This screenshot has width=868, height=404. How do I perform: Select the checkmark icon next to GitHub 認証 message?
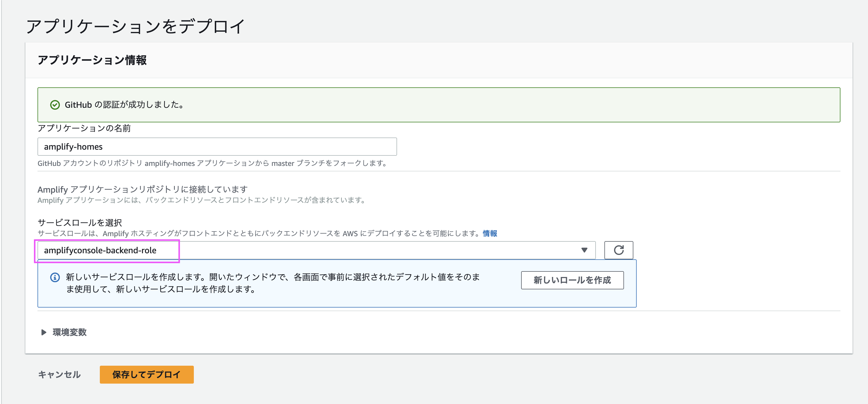coord(55,105)
